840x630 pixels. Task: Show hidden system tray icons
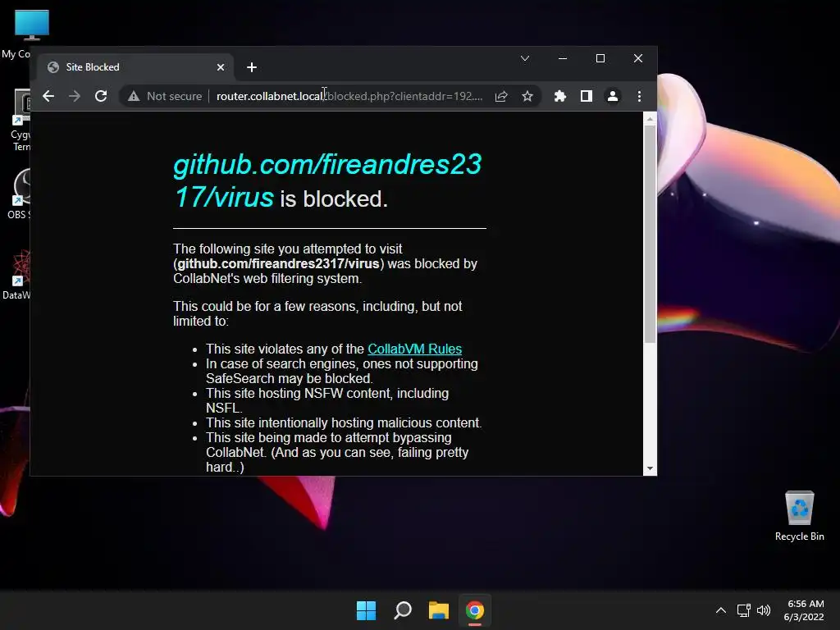coord(721,610)
